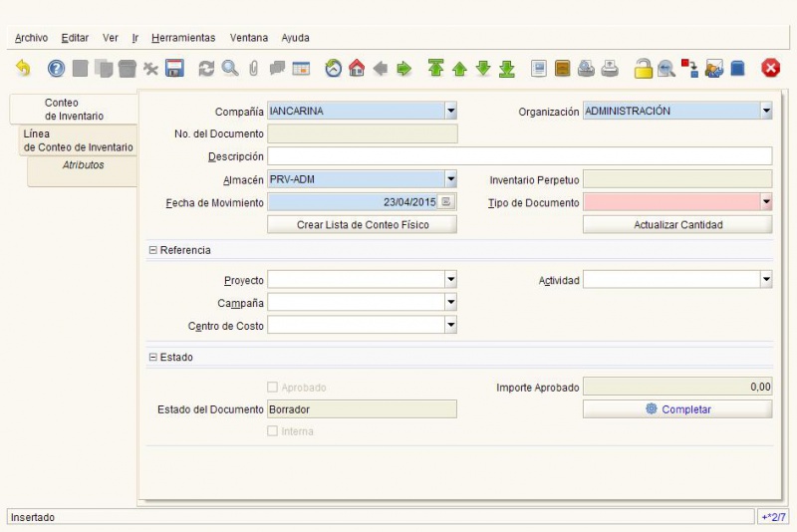Viewport: 797px width, 532px height.
Task: Click the Delete record trash icon
Action: point(128,68)
